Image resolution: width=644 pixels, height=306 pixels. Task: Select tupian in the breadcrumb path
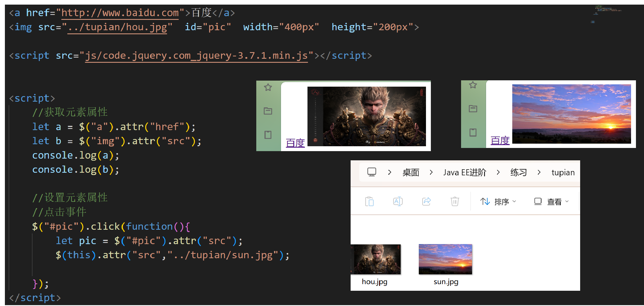tap(563, 172)
